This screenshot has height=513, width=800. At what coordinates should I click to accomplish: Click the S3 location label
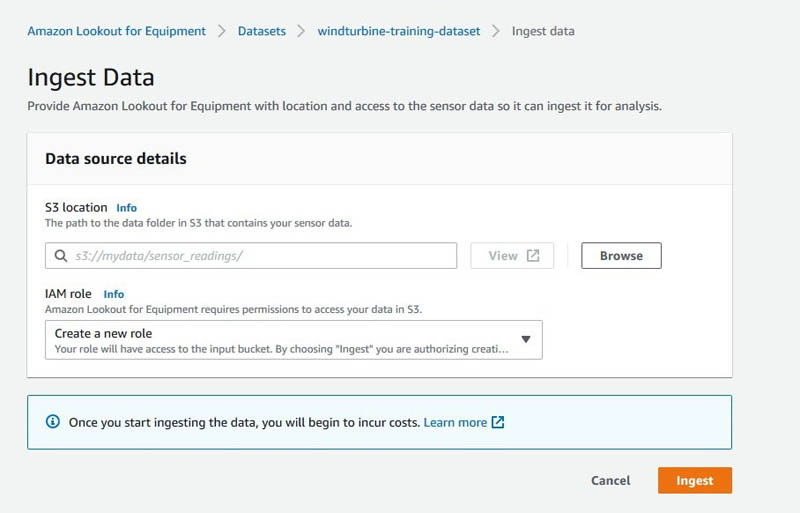click(76, 208)
